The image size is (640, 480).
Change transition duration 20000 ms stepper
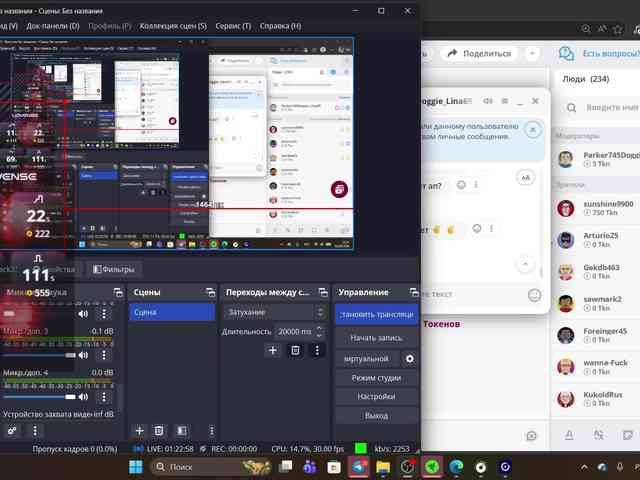[320, 332]
